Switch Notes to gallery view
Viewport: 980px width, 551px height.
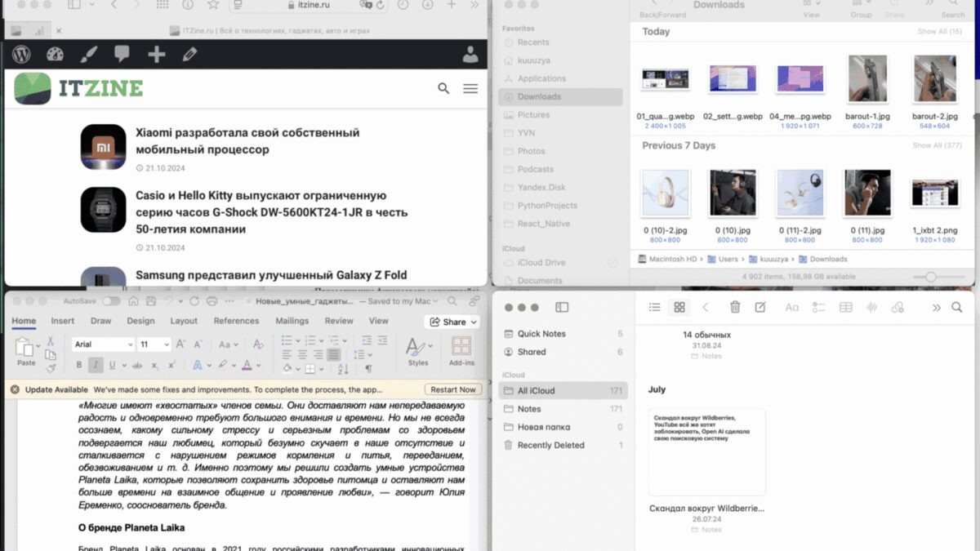coord(678,307)
